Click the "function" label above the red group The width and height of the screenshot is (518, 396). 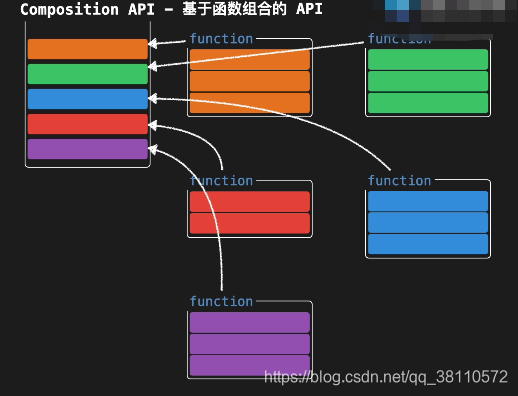click(221, 181)
